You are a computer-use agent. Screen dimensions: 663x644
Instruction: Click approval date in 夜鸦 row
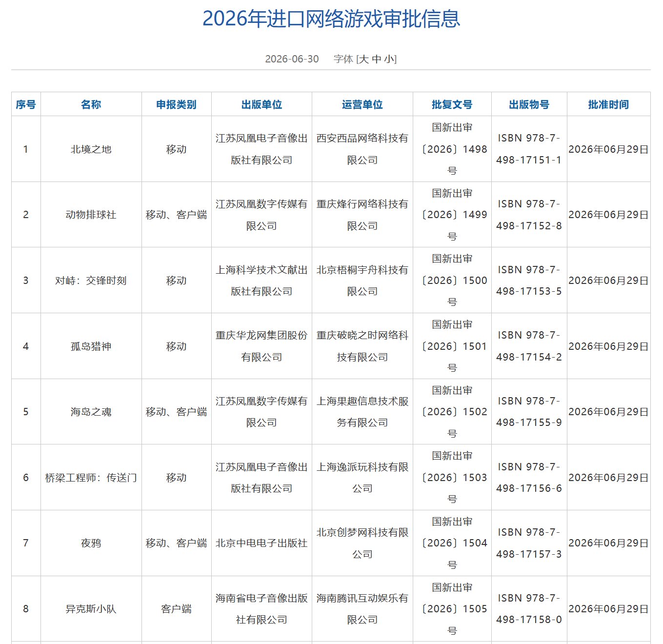click(608, 543)
